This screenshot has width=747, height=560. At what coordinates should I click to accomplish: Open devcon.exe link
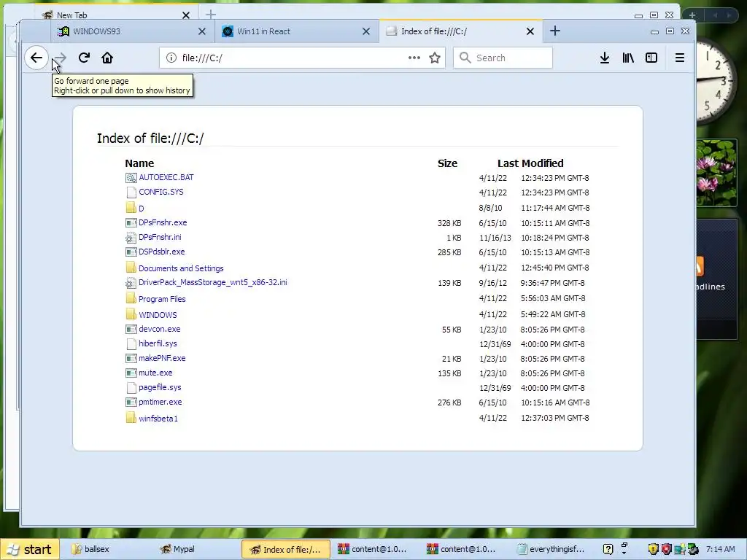tap(159, 329)
